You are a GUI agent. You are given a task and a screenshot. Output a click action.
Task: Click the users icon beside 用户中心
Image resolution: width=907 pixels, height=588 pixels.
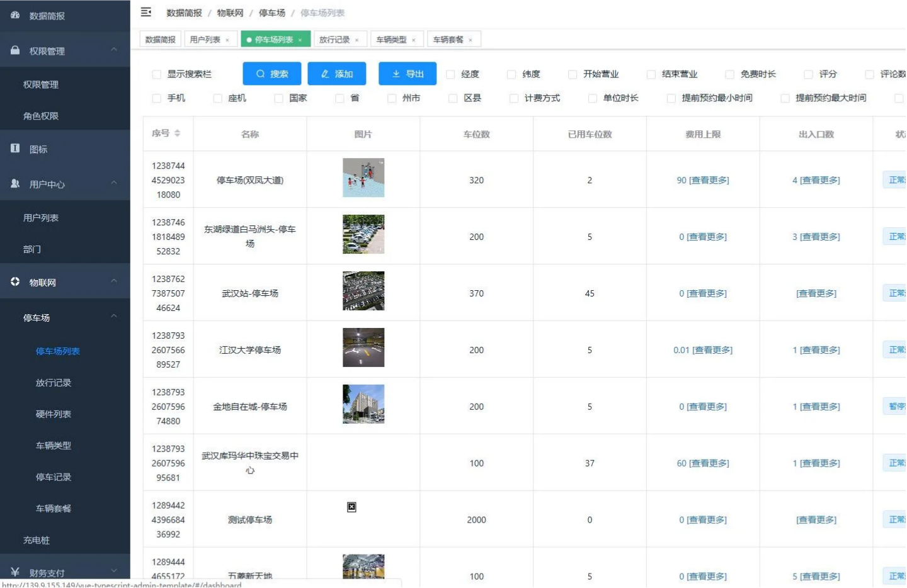pyautogui.click(x=14, y=184)
